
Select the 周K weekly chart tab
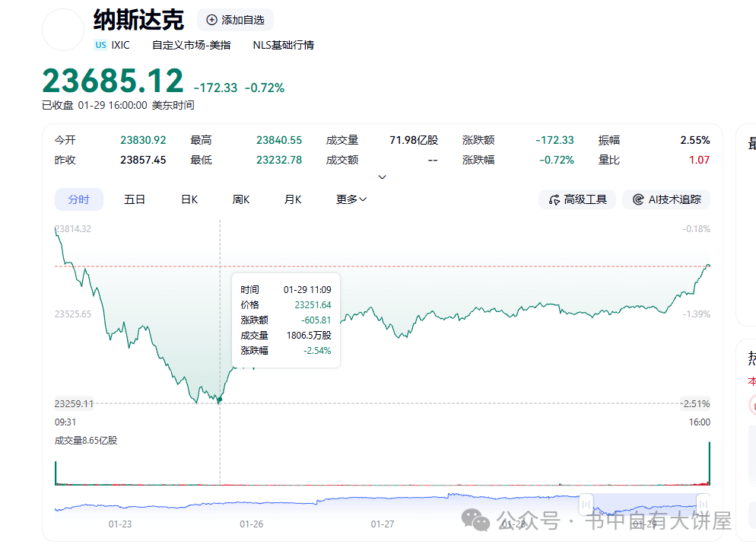240,199
